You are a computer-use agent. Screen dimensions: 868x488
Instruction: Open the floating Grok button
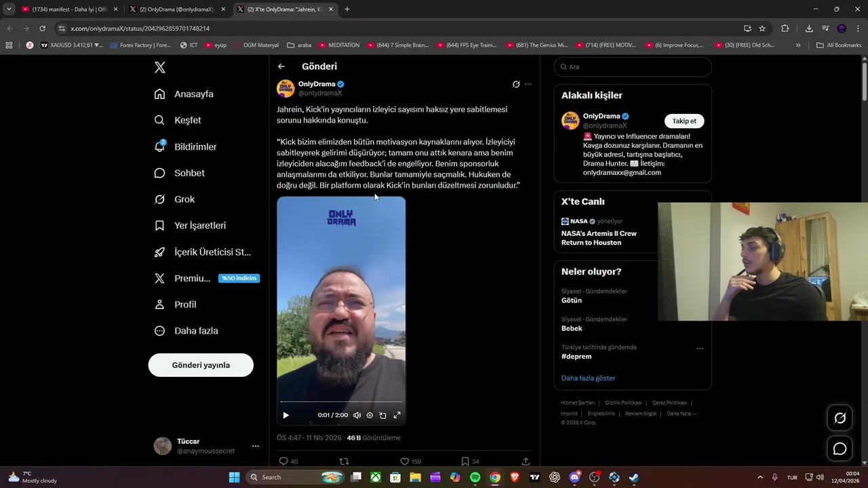pos(840,418)
